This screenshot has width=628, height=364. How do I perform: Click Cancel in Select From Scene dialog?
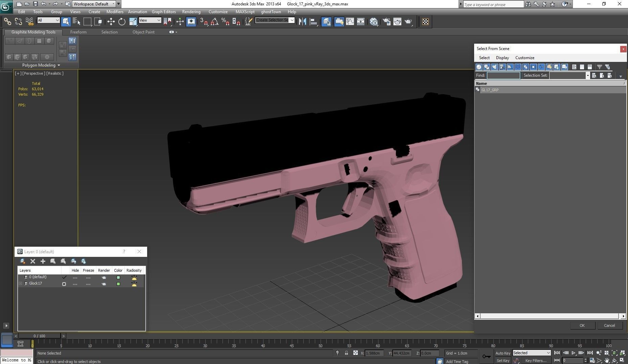coord(609,325)
